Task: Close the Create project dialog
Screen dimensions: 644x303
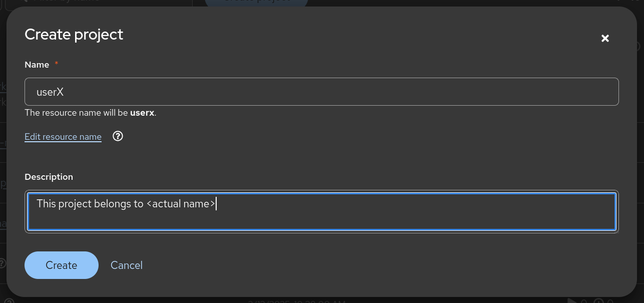Action: [x=605, y=39]
